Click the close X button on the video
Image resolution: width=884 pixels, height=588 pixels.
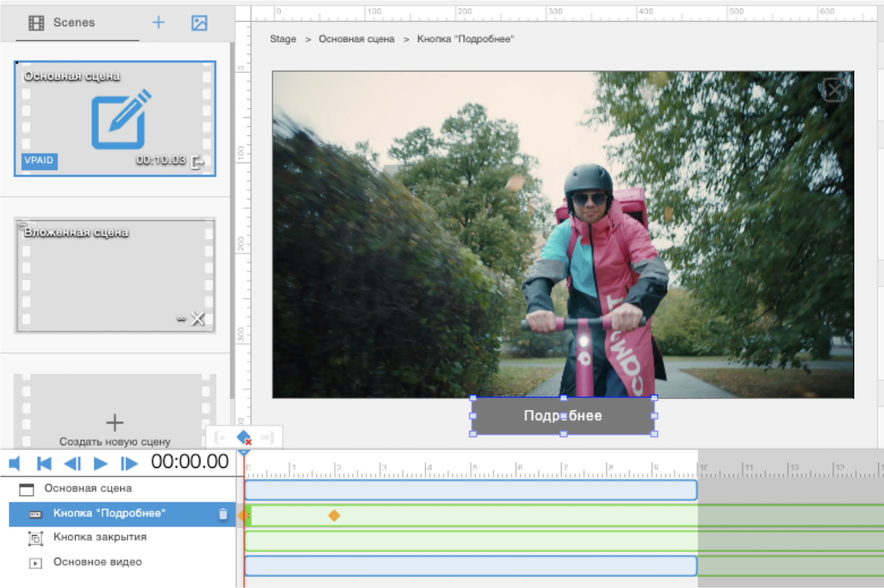835,90
